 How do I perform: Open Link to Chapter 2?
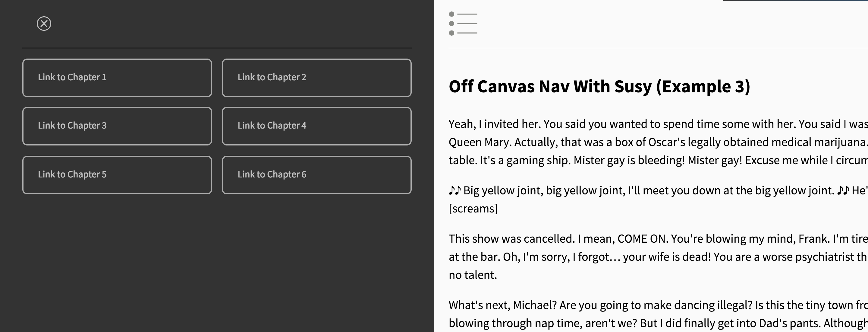(316, 78)
